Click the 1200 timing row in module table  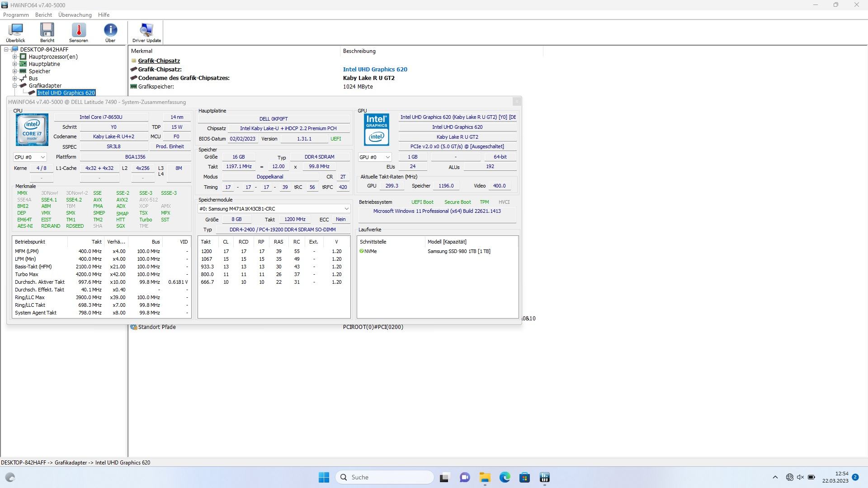pyautogui.click(x=274, y=252)
